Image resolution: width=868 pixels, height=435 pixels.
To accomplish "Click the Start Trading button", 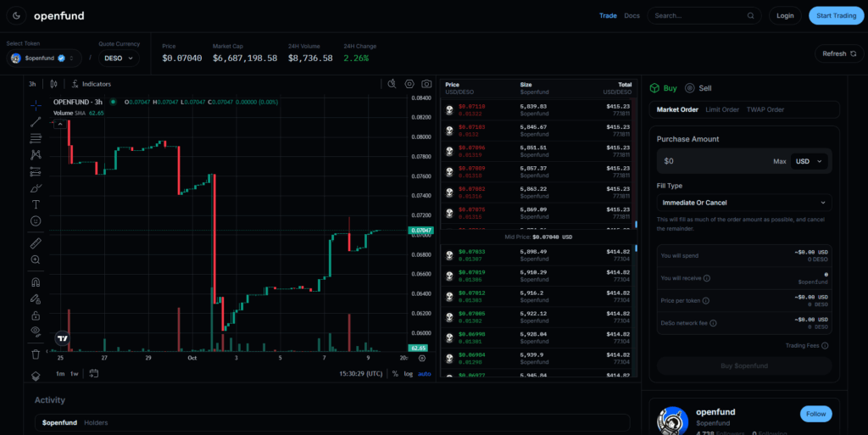I will (x=832, y=15).
